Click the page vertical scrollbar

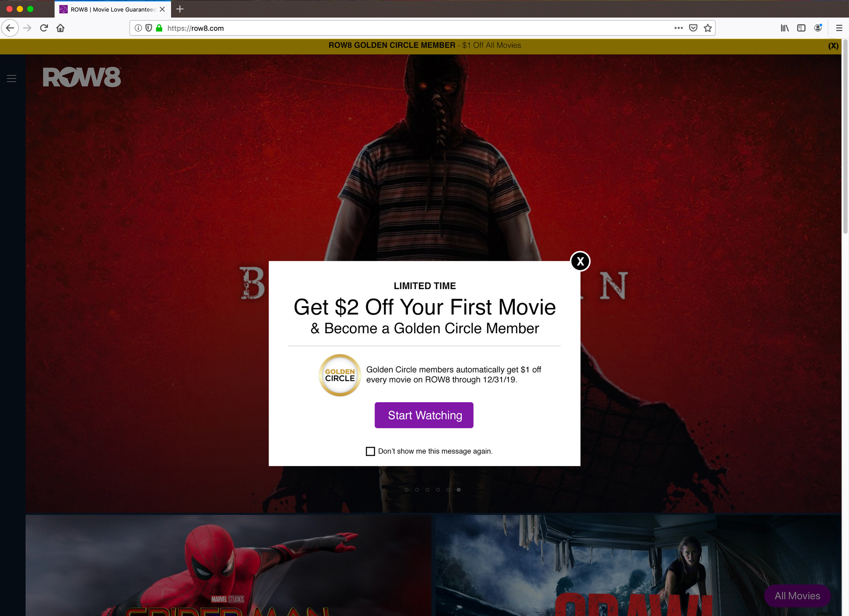845,137
